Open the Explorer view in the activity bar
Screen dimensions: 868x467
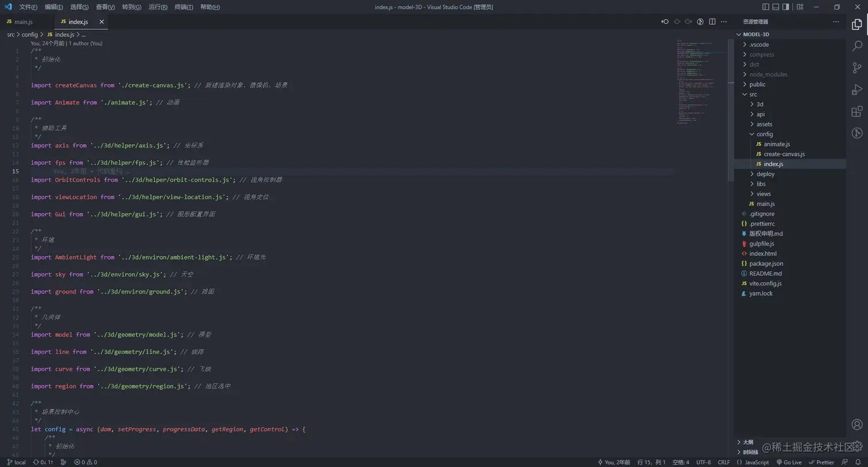(857, 25)
